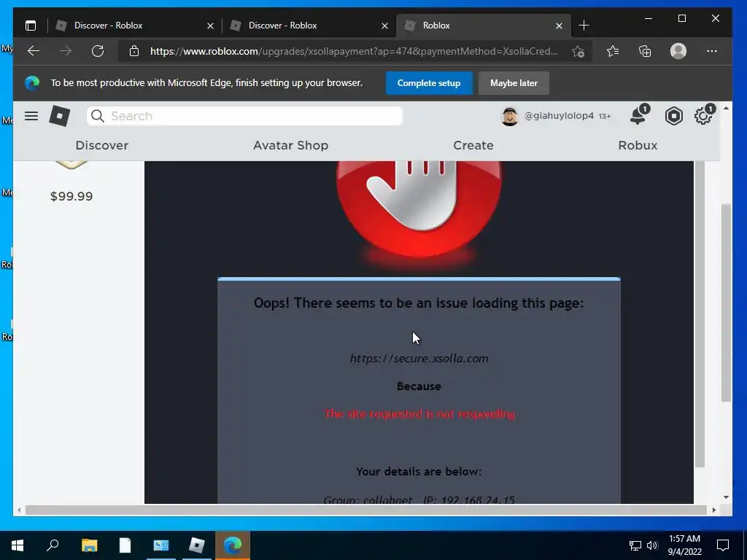This screenshot has height=560, width=747.
Task: Click the scroll right arrow at bottom
Action: pyautogui.click(x=713, y=510)
